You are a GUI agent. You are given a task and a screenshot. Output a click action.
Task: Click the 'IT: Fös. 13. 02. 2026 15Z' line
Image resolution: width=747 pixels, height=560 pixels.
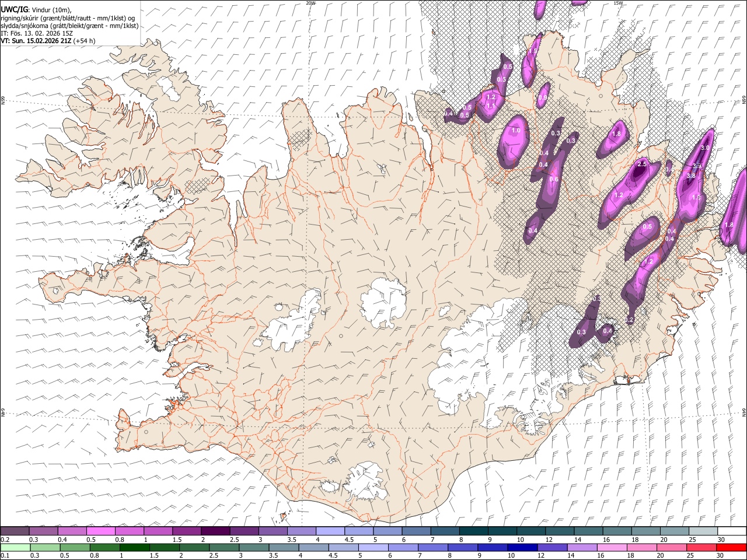[37, 33]
